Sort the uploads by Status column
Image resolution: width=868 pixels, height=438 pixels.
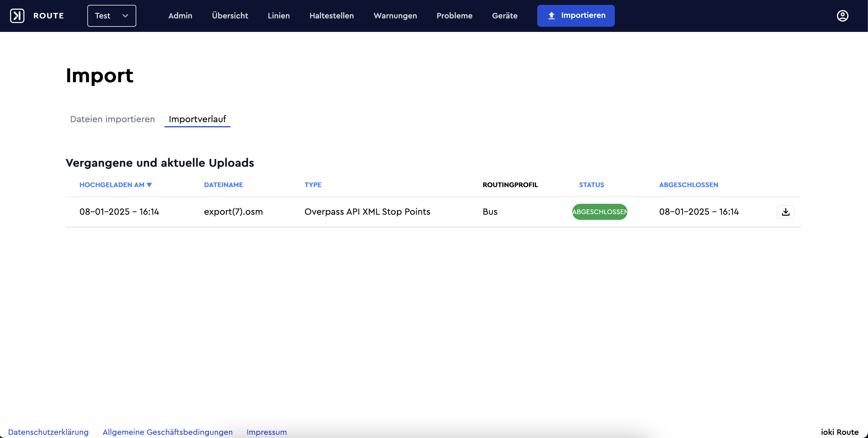591,185
